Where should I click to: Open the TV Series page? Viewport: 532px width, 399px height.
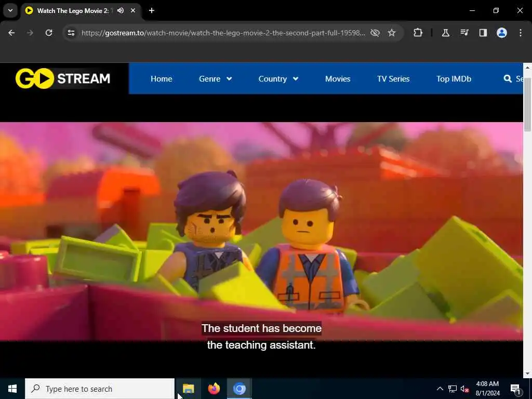[393, 79]
